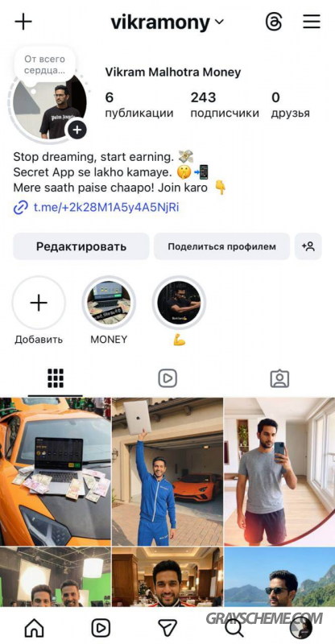Open the 'От всего сердца...' note bubble

44,65
